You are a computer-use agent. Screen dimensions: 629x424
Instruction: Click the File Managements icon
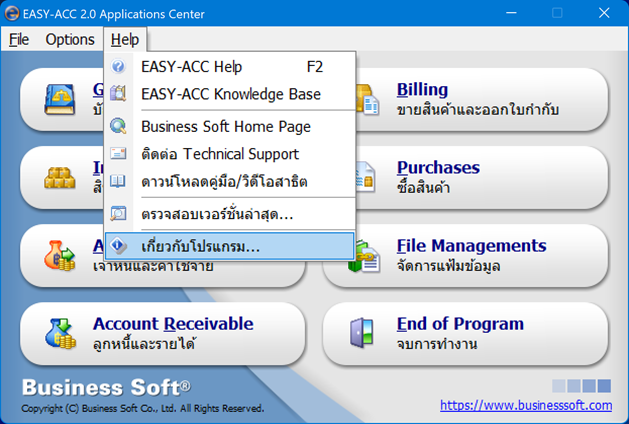click(x=362, y=255)
